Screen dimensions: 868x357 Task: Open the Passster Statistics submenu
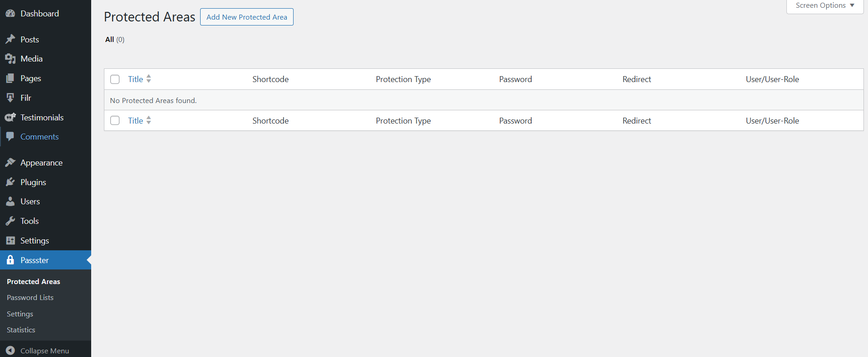click(21, 330)
